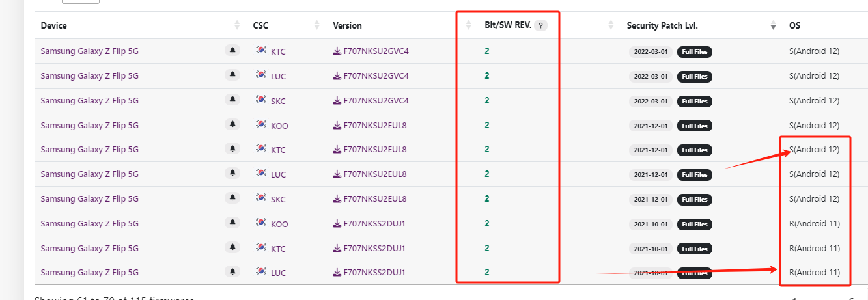Click the Security Patch Lvl. column header text

point(662,25)
